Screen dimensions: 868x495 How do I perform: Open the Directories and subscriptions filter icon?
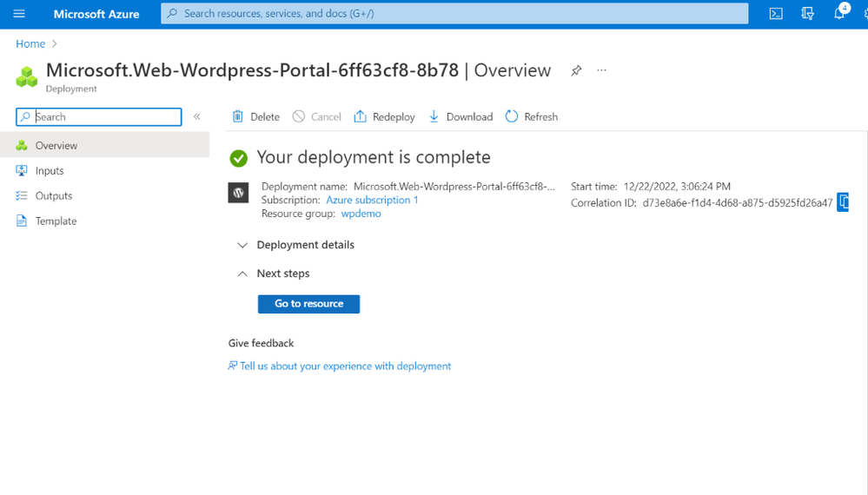(807, 13)
